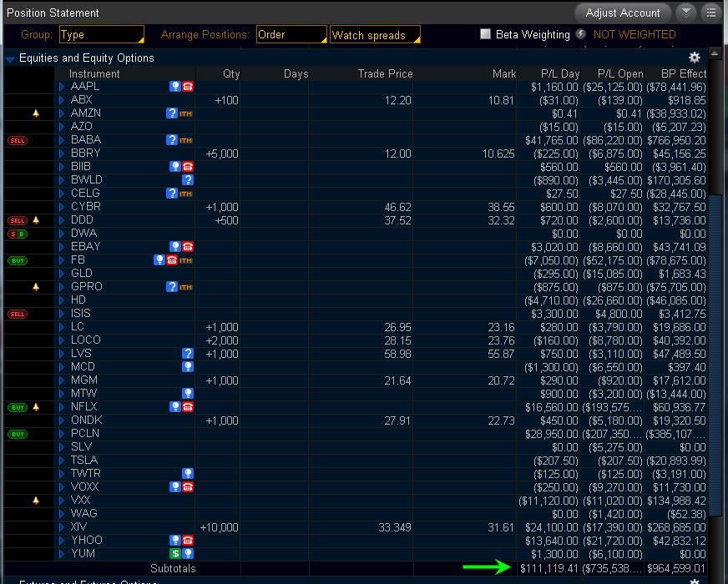Expand the SLV position row

point(62,447)
